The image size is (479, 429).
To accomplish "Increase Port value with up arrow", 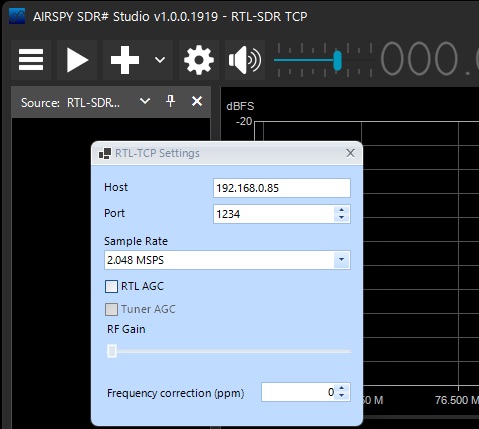I will [341, 210].
